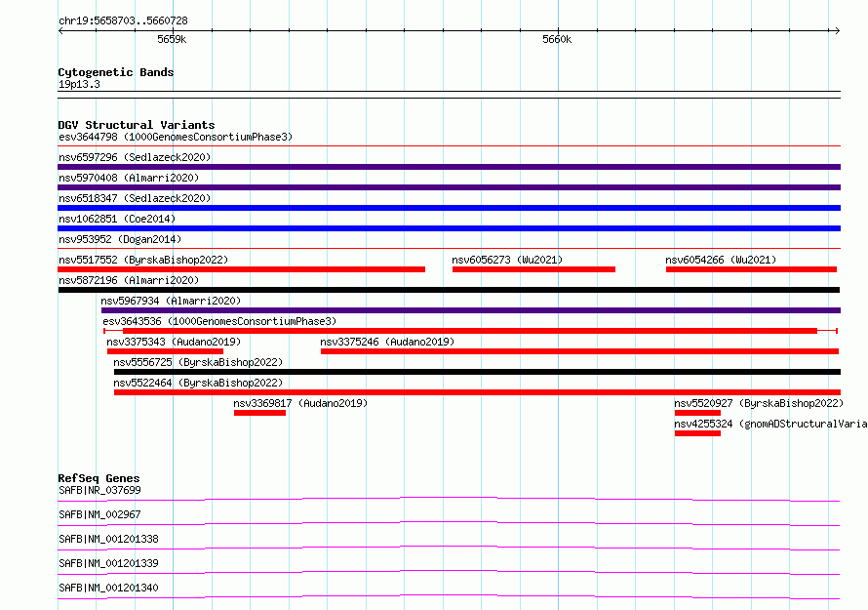The width and height of the screenshot is (868, 610).
Task: Click the left arrow on the ruler
Action: (x=60, y=30)
